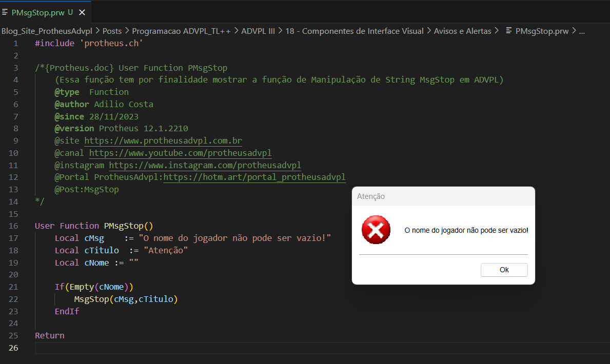Click line number 16 in the gutter
This screenshot has width=610, height=364.
click(x=13, y=226)
